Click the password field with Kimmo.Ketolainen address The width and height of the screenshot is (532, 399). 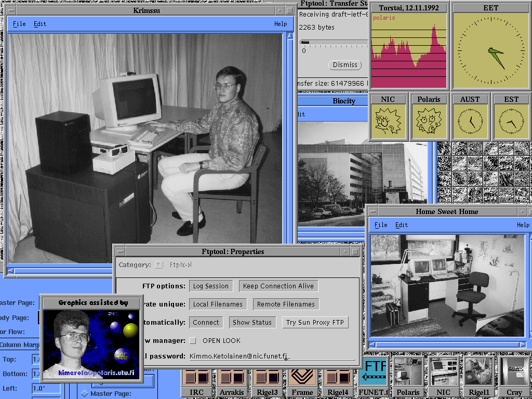pyautogui.click(x=270, y=356)
